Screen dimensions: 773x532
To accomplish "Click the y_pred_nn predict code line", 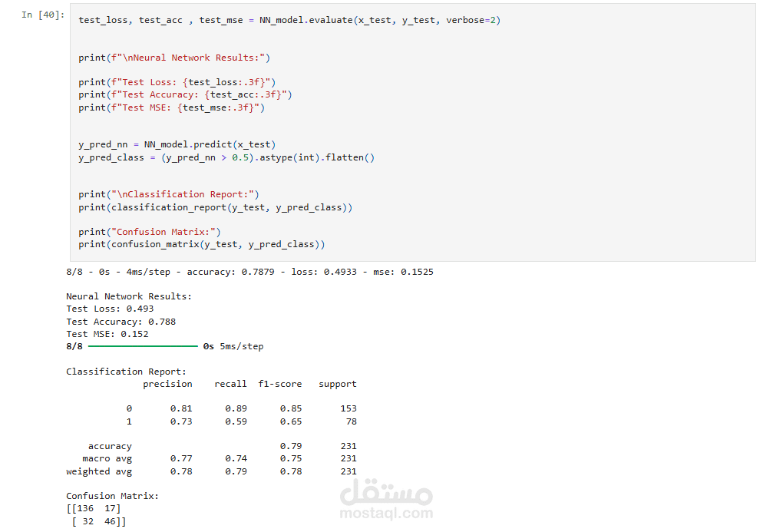I will (x=177, y=144).
